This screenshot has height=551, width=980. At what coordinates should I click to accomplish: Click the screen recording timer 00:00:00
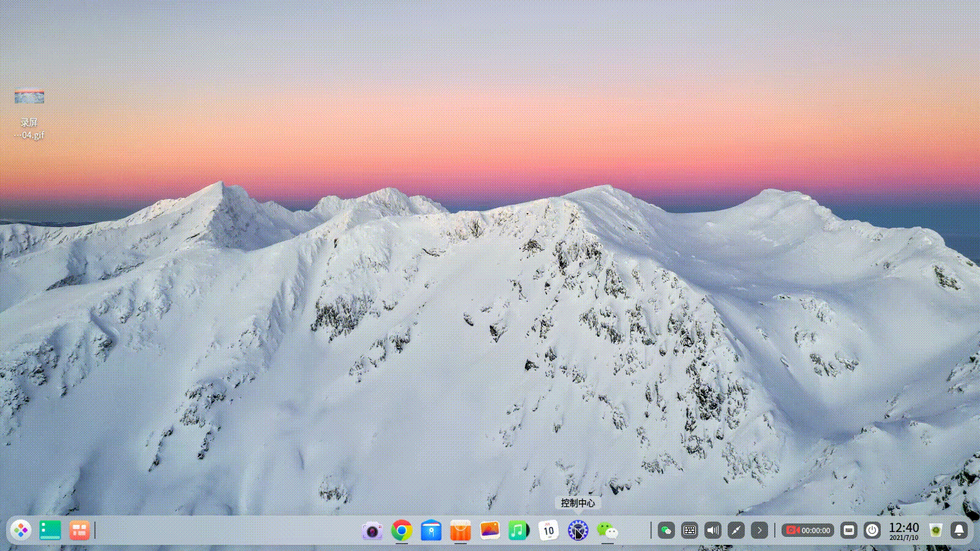tap(808, 530)
